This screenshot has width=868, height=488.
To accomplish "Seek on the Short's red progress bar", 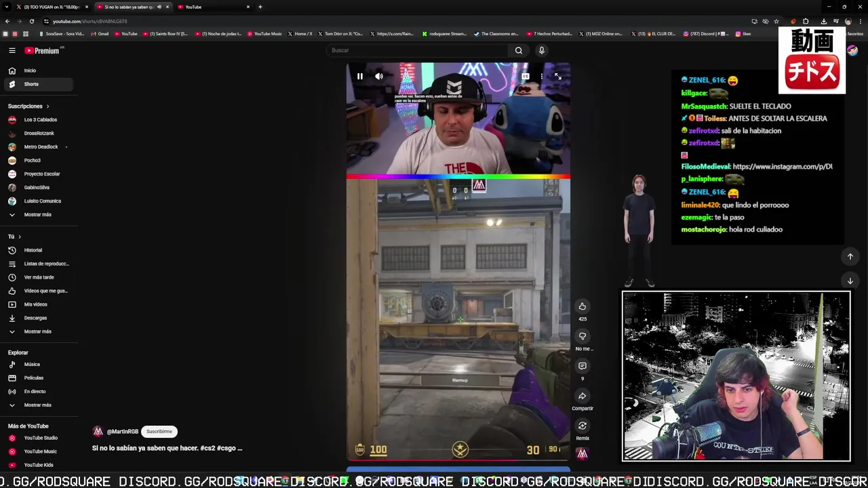I will pos(458,460).
